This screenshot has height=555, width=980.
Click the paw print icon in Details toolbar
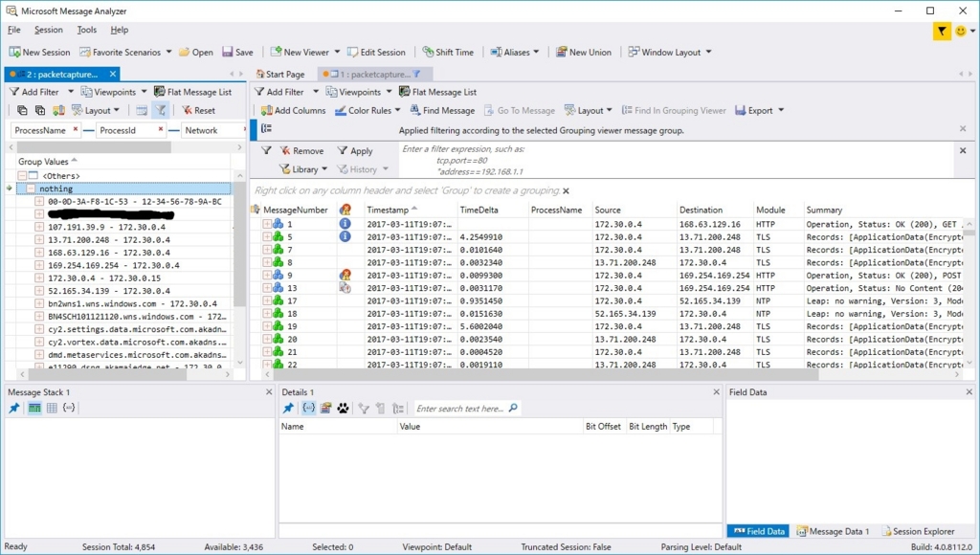click(x=343, y=409)
